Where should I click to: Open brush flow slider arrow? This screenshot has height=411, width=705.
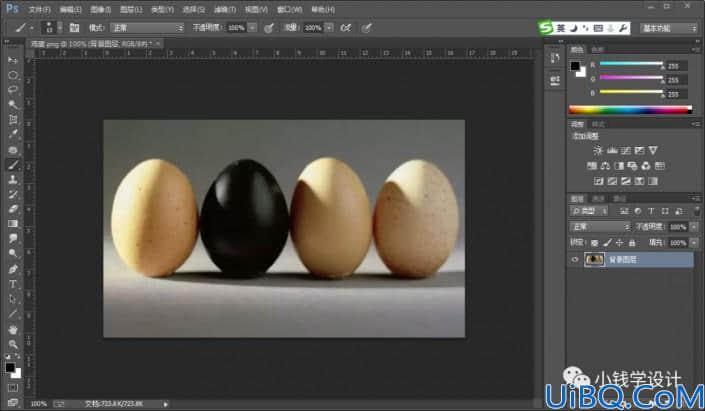pyautogui.click(x=330, y=28)
